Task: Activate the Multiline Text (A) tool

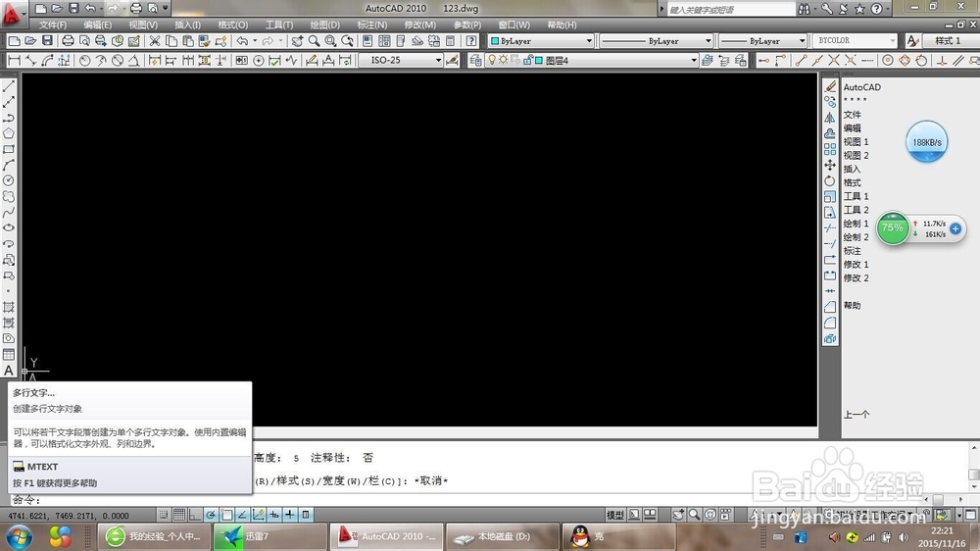Action: click(9, 371)
